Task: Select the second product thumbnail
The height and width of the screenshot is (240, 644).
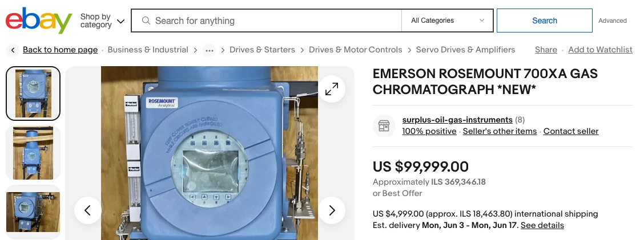Action: tap(33, 152)
